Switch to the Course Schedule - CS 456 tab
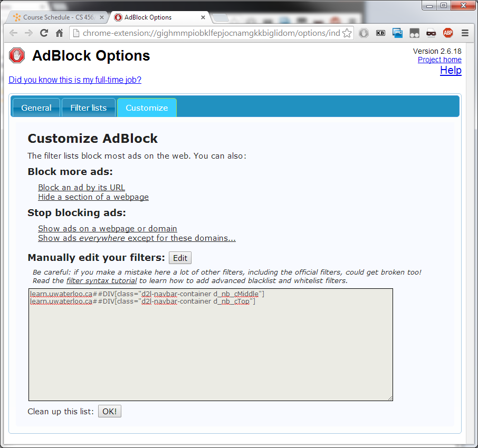 (x=57, y=17)
